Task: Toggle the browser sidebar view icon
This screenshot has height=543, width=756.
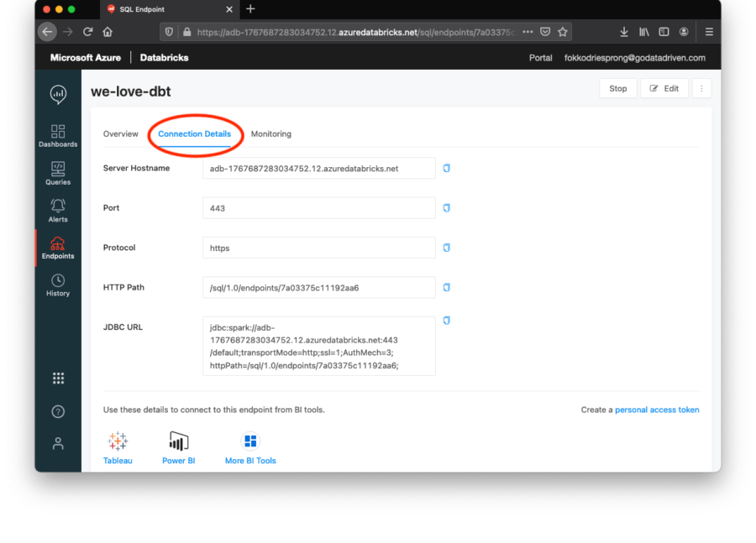Action: (664, 32)
